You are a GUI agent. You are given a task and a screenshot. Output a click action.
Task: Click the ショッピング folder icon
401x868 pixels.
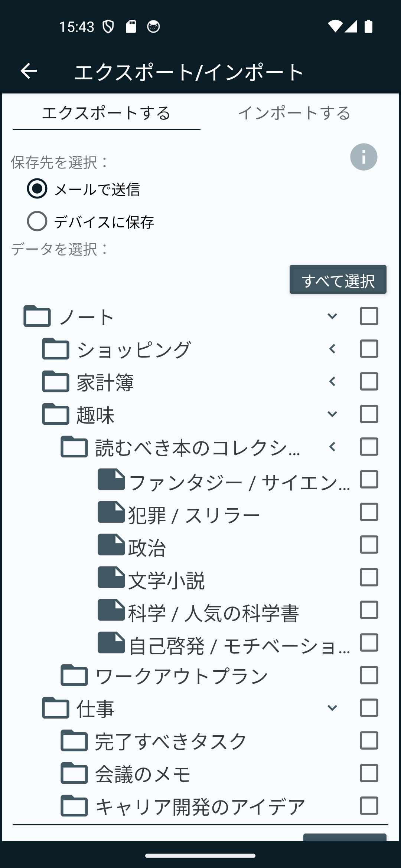point(56,349)
